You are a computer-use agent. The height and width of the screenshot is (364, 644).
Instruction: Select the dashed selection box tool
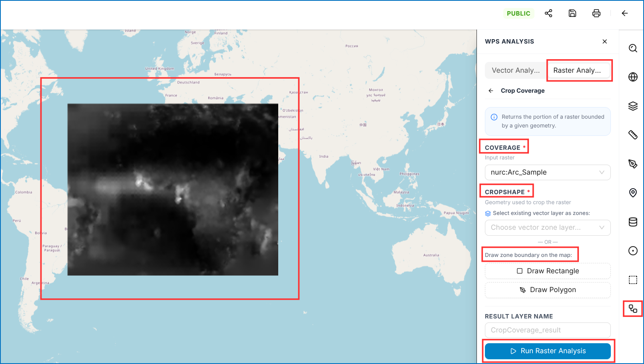pyautogui.click(x=633, y=280)
